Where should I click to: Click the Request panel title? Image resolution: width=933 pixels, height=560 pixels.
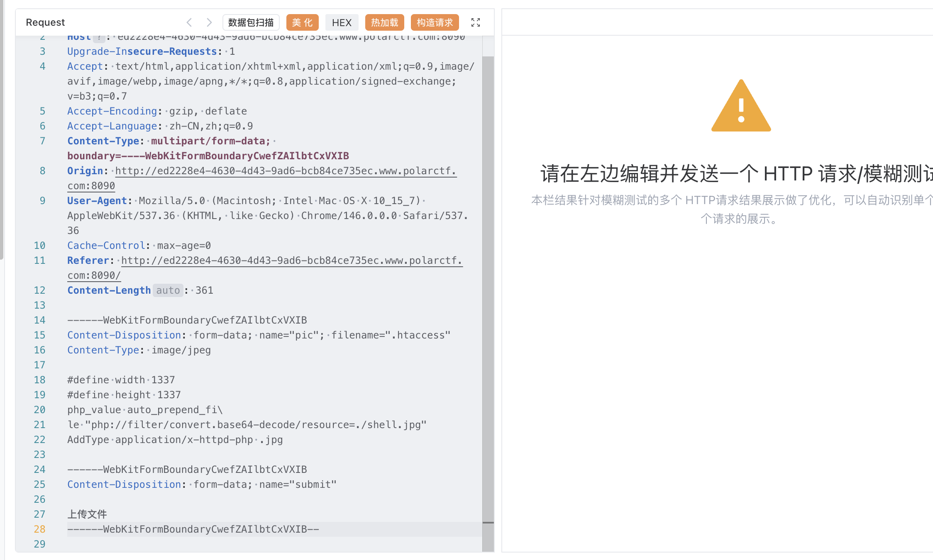pos(45,22)
